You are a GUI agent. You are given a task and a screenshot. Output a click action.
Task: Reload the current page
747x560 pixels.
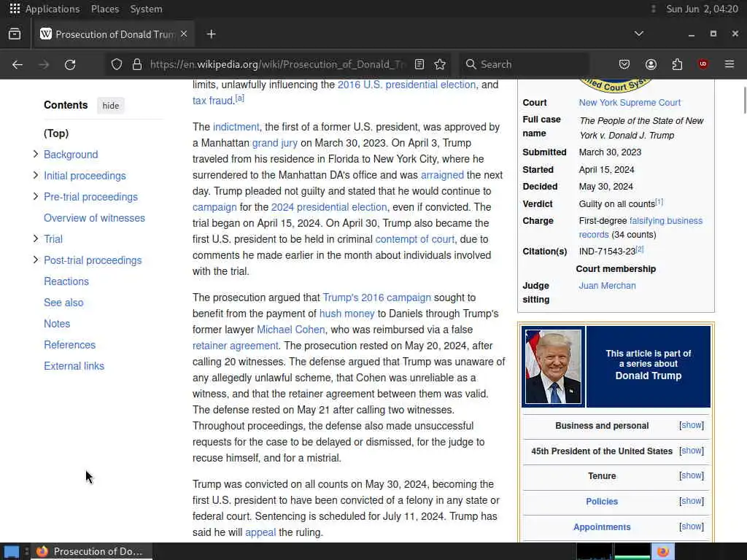pos(70,64)
